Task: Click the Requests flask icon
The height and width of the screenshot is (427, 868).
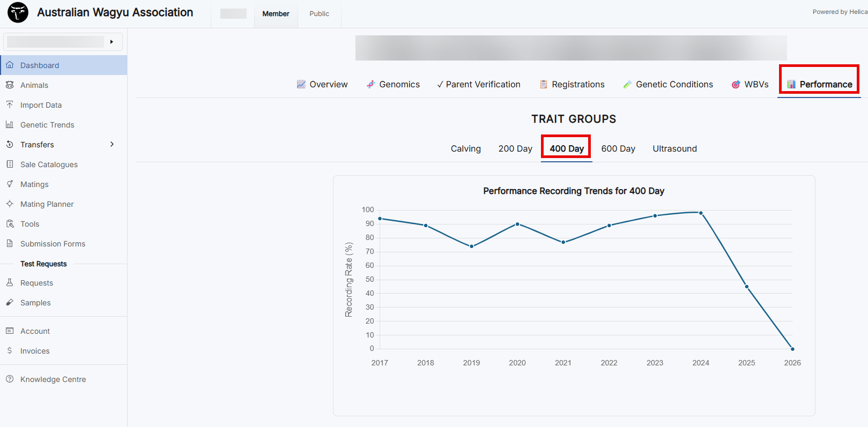Action: tap(10, 282)
